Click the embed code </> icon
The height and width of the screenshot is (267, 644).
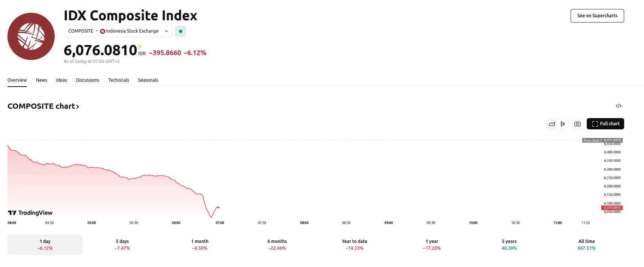(x=619, y=106)
